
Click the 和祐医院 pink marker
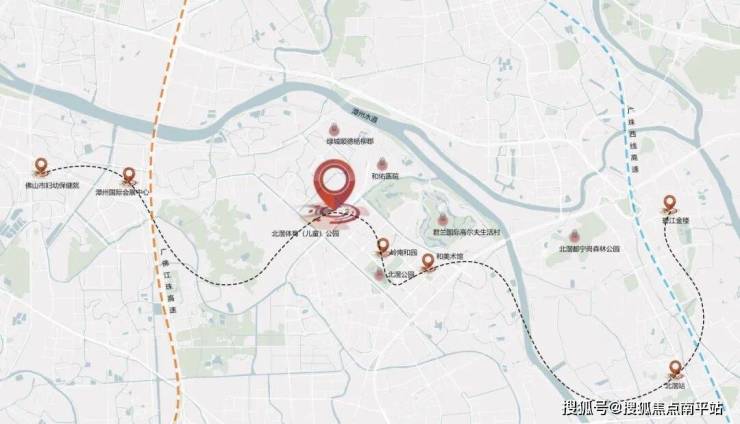(382, 165)
